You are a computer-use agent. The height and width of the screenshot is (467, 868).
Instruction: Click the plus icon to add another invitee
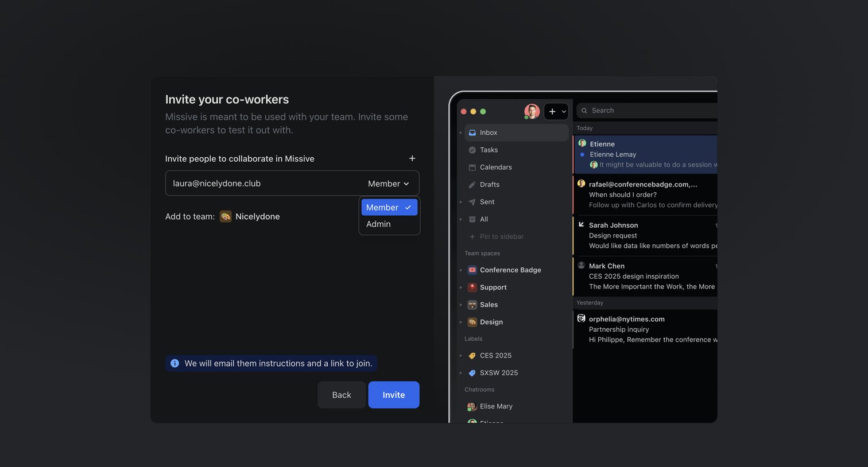coord(412,158)
